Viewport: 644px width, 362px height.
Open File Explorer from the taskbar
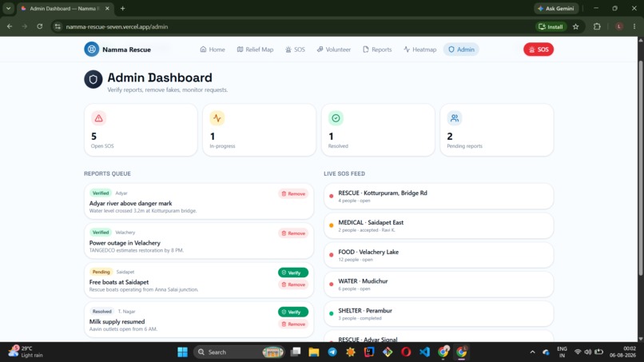click(x=314, y=352)
